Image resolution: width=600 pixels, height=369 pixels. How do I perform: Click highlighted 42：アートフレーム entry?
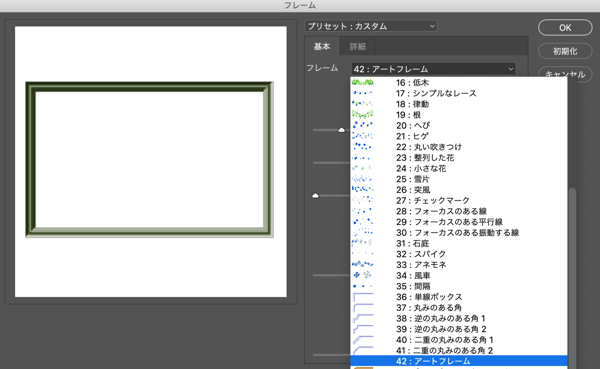click(x=458, y=361)
